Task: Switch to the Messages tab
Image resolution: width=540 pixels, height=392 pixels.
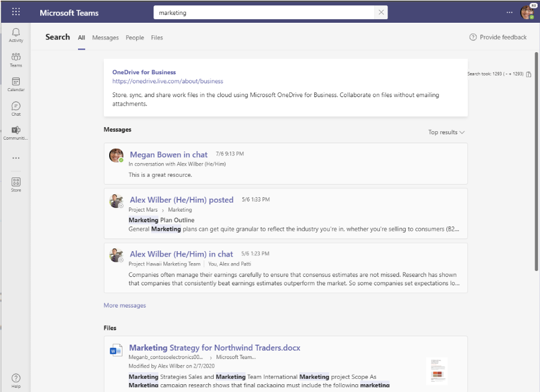Action: pyautogui.click(x=106, y=38)
